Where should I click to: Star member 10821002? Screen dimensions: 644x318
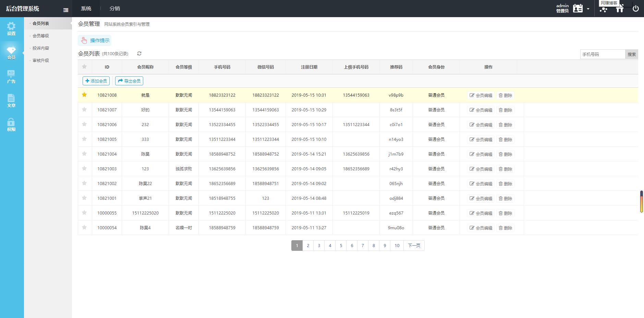[84, 183]
